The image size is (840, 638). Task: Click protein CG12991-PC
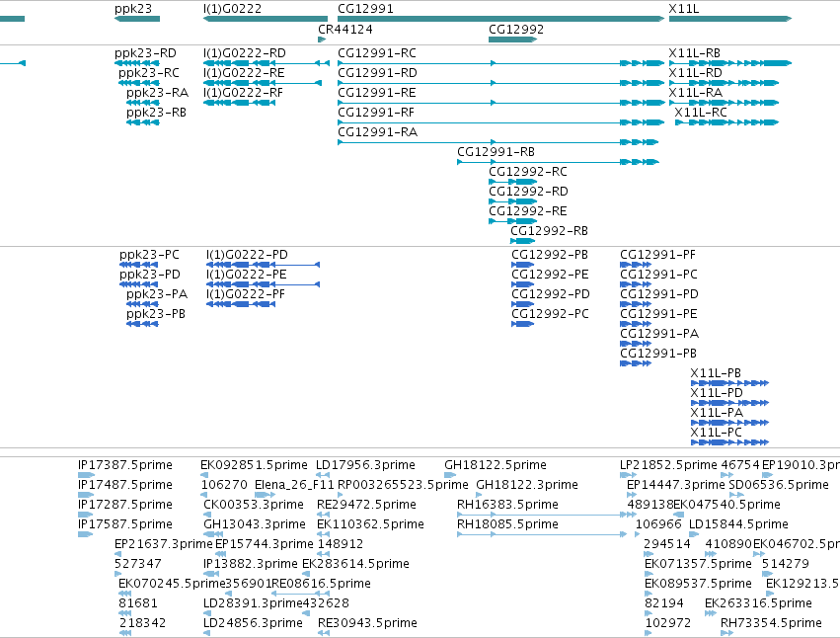636,284
